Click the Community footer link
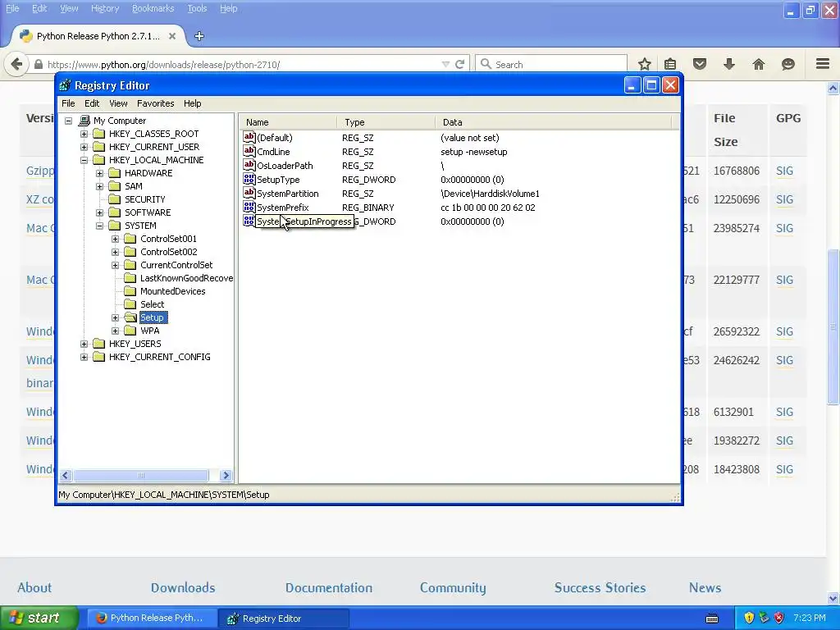Viewport: 840px width, 630px height. pos(453,587)
